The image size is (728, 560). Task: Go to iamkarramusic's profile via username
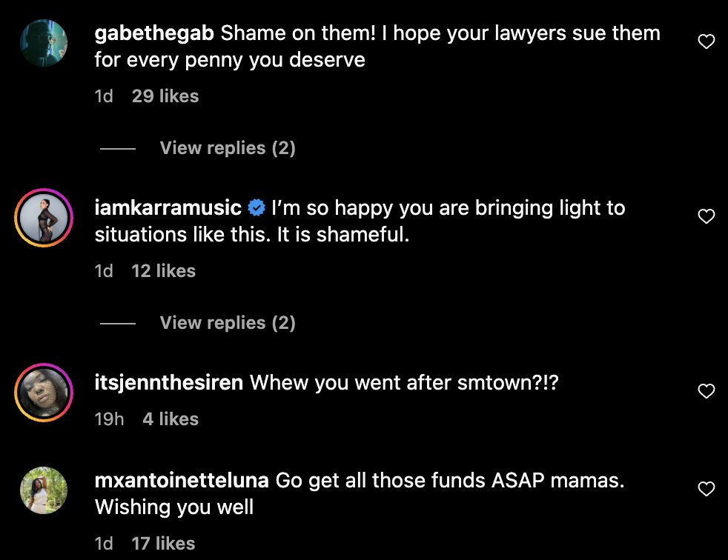point(168,208)
